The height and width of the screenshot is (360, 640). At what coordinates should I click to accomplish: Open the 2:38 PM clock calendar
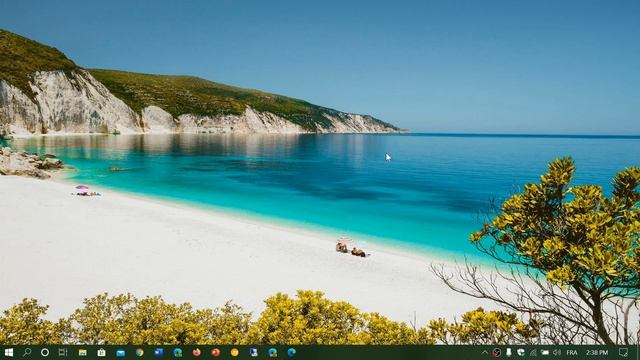click(597, 352)
